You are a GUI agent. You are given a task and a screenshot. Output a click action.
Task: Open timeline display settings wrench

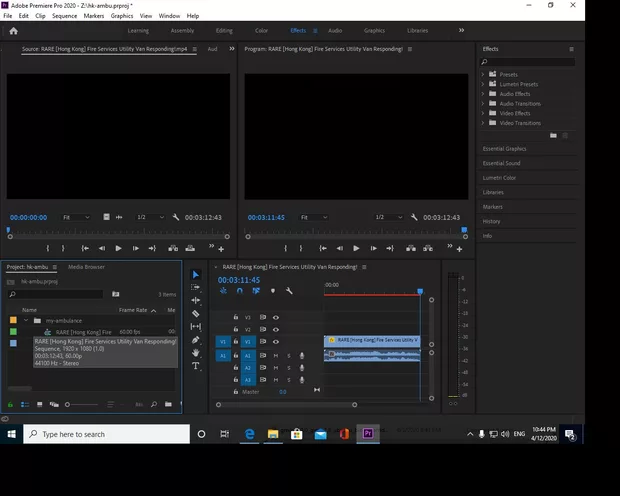click(289, 291)
